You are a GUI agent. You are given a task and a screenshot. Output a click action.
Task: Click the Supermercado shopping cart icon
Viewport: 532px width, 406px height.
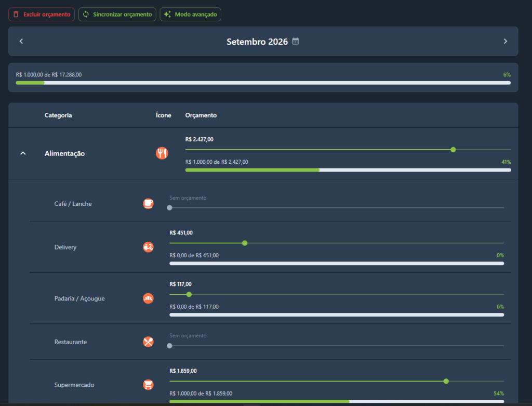pyautogui.click(x=148, y=385)
